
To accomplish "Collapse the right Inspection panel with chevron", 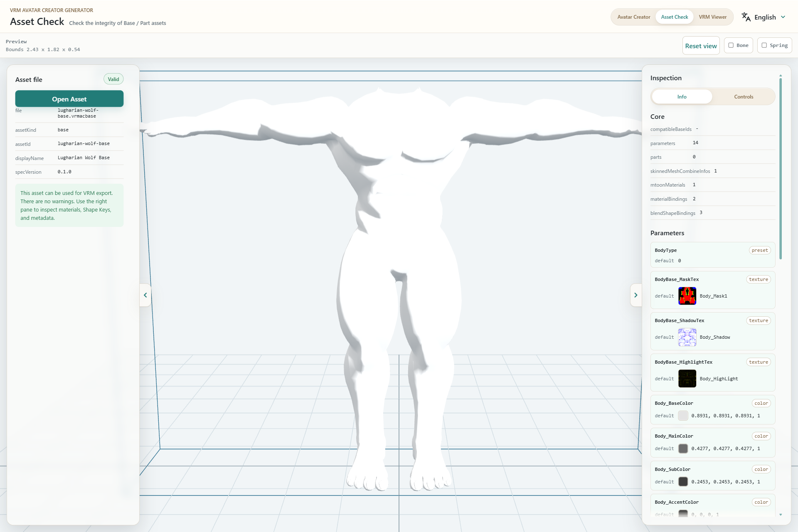I will 635,295.
